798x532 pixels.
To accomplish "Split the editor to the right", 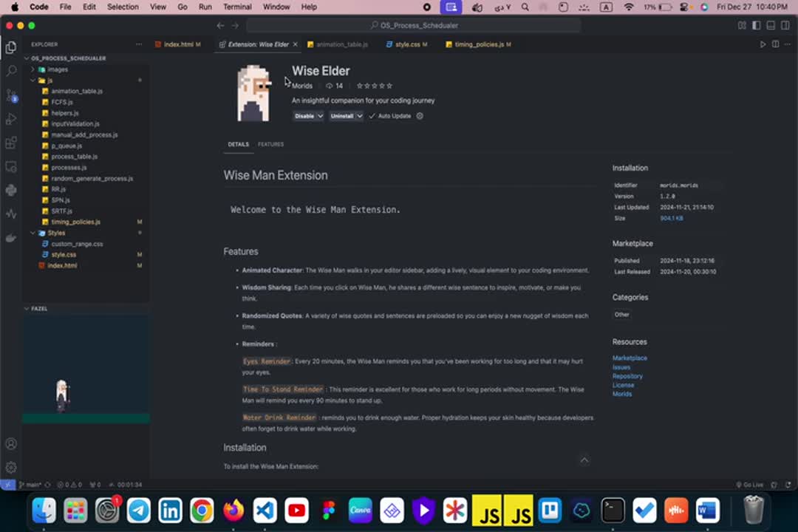I will point(775,44).
